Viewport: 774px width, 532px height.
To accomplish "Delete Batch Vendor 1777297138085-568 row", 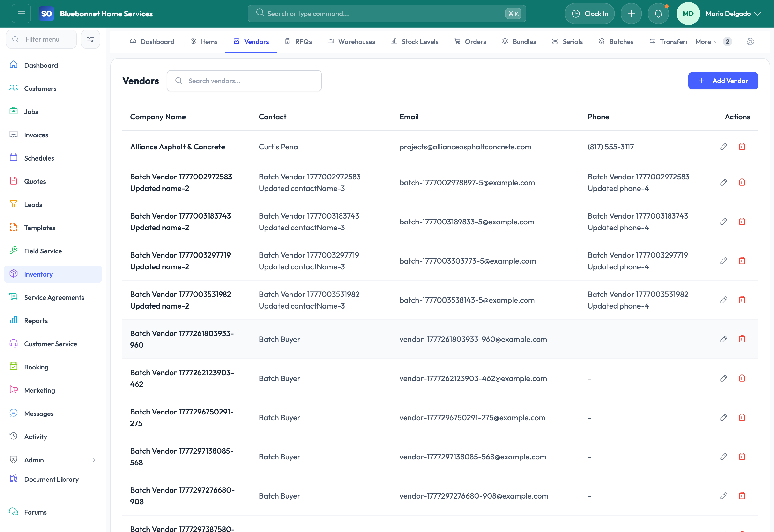I will tap(742, 457).
